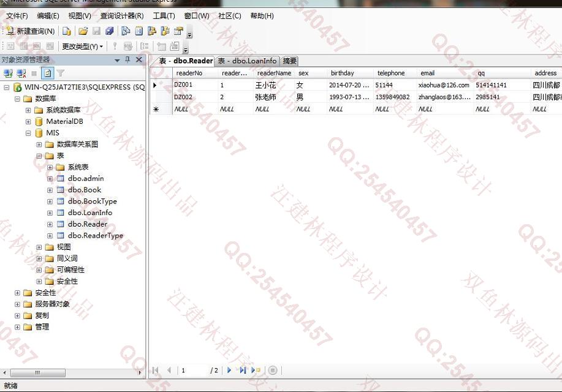The image size is (562, 392).
Task: Expand the MaterialDB database node
Action: pyautogui.click(x=28, y=121)
